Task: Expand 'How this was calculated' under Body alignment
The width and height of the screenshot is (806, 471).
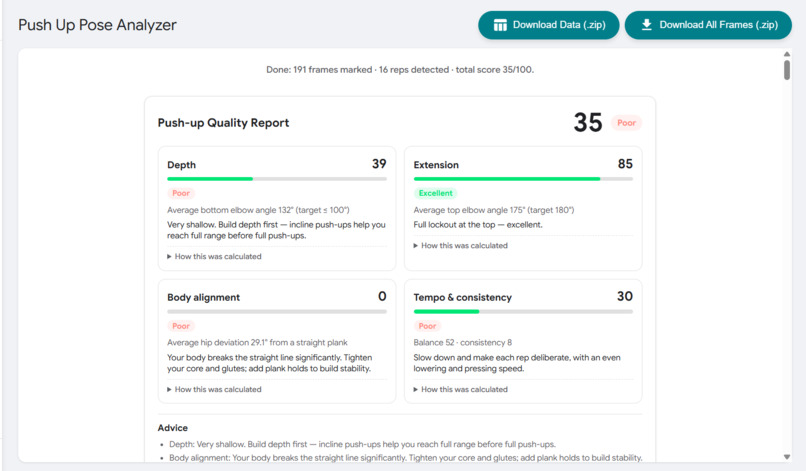Action: 214,389
